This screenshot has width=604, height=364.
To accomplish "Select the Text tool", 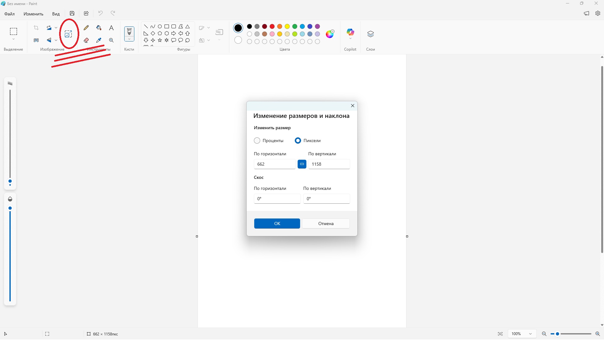I will [x=111, y=28].
